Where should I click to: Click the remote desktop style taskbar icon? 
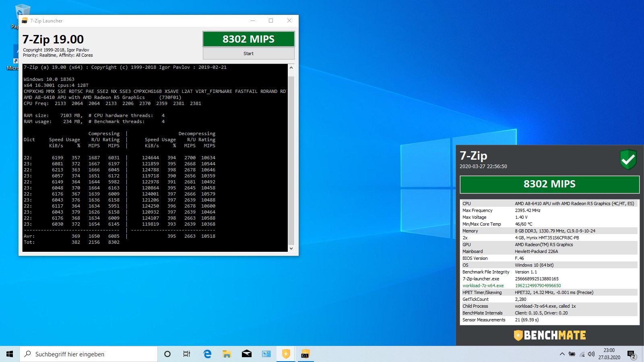click(266, 354)
